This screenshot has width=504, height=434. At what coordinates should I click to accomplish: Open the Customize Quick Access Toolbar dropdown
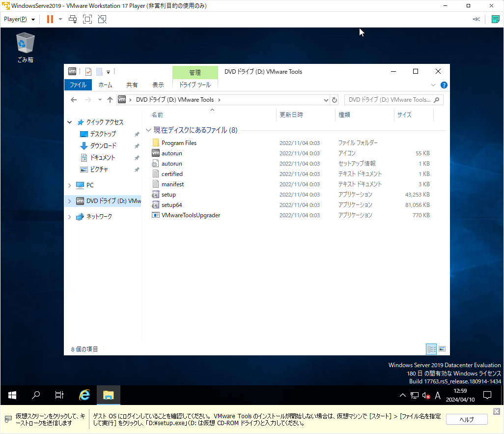click(109, 72)
